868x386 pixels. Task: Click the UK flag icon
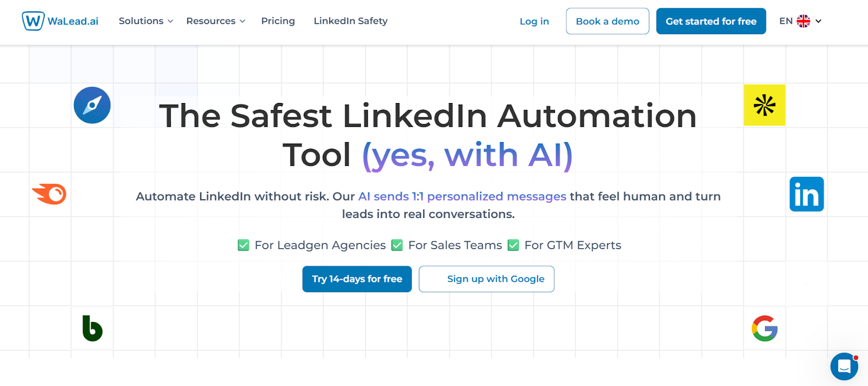coord(803,21)
